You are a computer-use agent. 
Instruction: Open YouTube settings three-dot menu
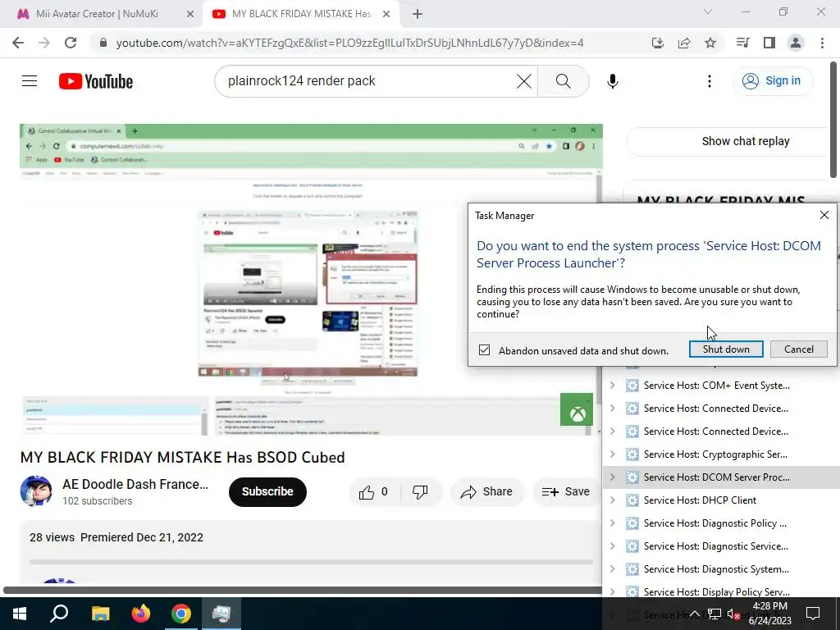pos(710,81)
